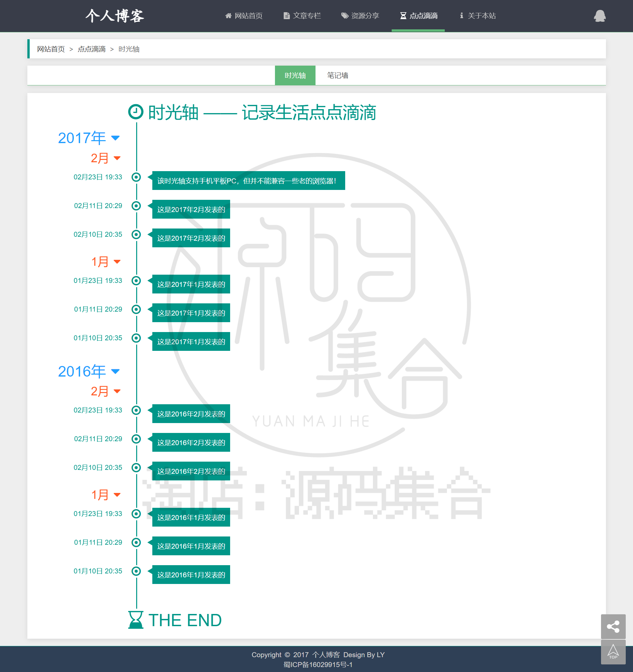Click timeline node for 2017 01月23日 19:33

[x=136, y=281]
